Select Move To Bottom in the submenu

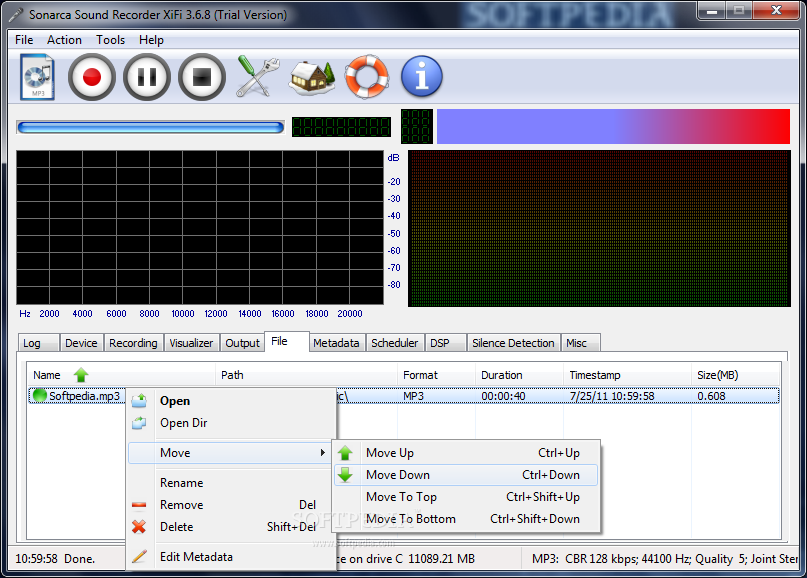(466, 519)
